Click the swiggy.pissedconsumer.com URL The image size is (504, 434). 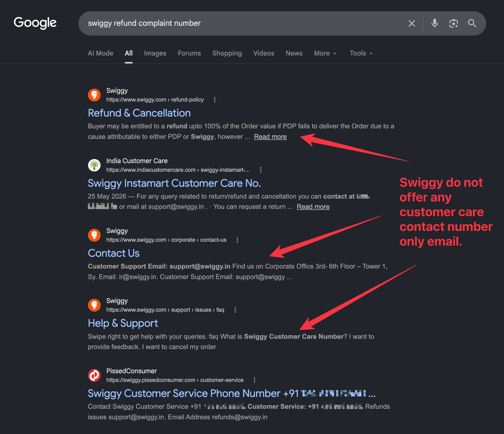pyautogui.click(x=175, y=380)
